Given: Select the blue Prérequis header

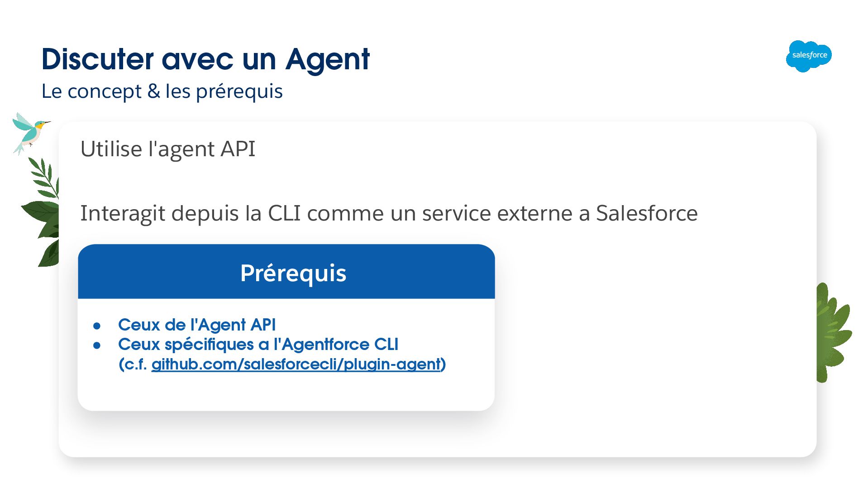Looking at the screenshot, I should tap(286, 272).
